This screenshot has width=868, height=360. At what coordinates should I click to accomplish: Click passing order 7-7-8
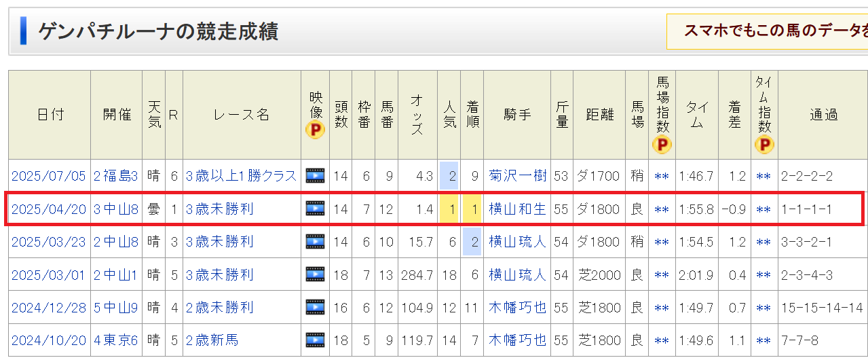click(799, 340)
